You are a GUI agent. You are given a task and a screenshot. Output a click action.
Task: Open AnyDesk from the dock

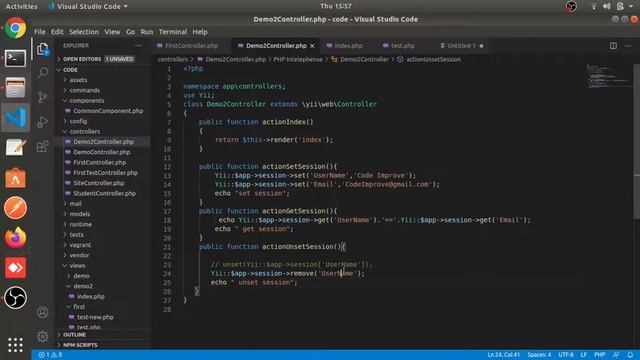pos(16,267)
